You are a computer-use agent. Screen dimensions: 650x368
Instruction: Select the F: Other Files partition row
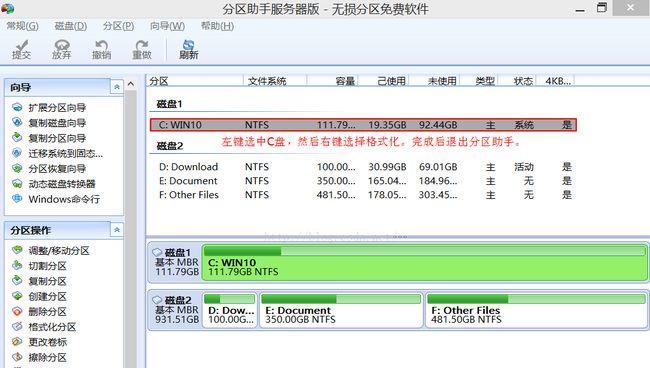pyautogui.click(x=363, y=195)
